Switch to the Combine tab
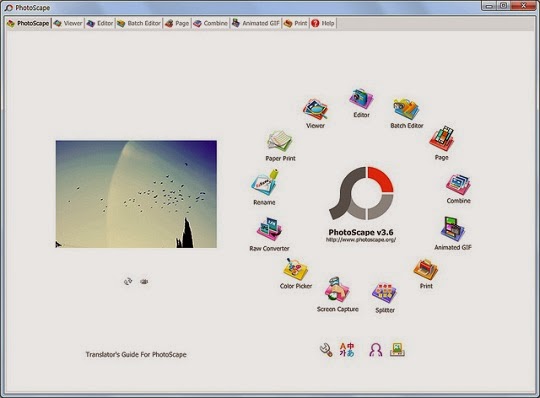Image resolution: width=540 pixels, height=398 pixels. tap(210, 23)
